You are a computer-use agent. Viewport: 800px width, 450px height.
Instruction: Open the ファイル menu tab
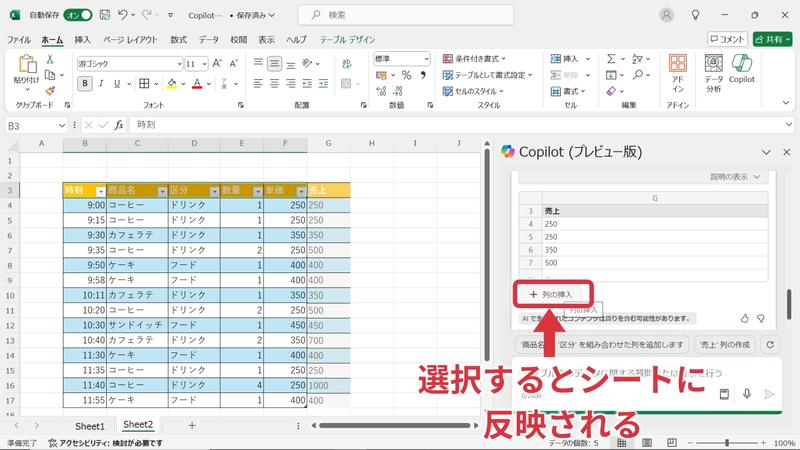tap(19, 39)
